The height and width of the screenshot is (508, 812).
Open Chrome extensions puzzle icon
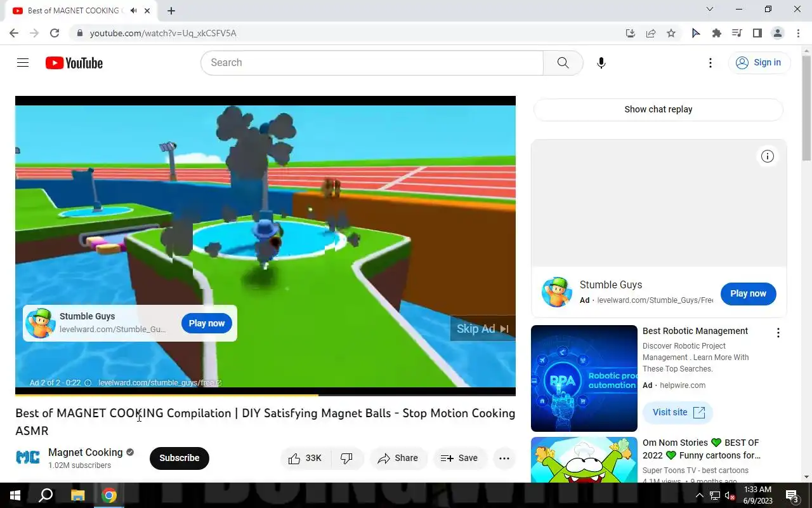coord(717,33)
